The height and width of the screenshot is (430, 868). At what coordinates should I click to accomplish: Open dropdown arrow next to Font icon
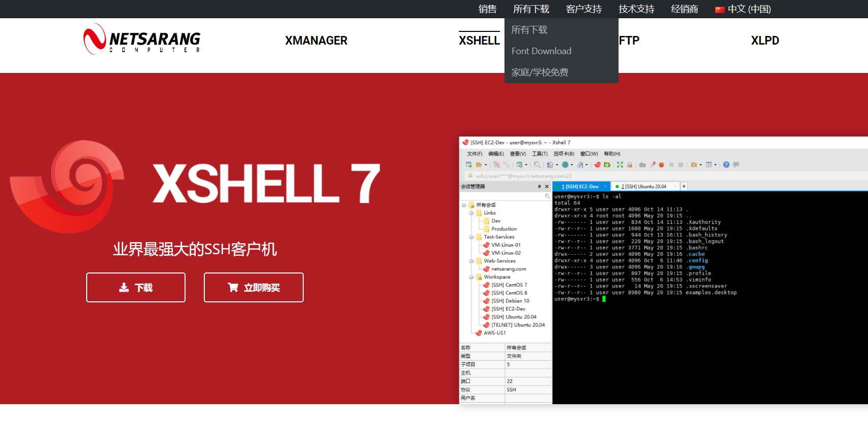click(587, 165)
